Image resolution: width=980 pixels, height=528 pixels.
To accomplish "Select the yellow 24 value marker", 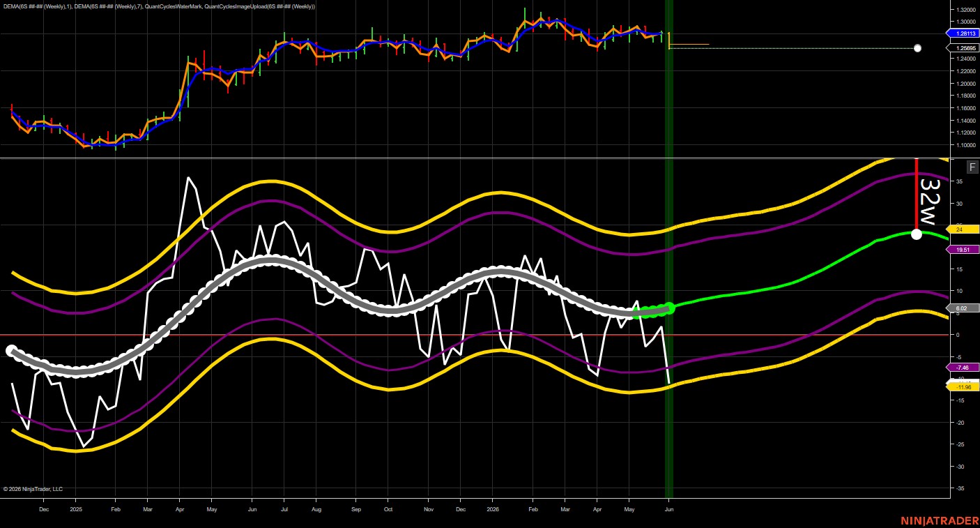I will [963, 229].
